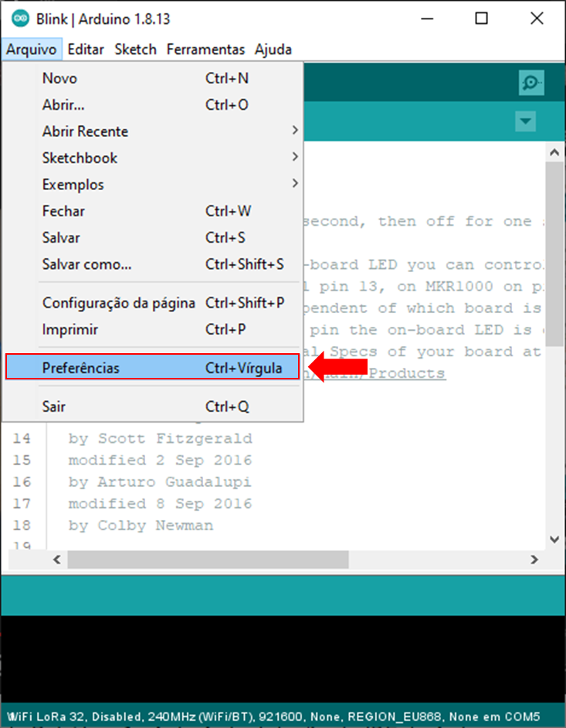Click the line 'by Arturo Guadalupi'

(x=160, y=482)
